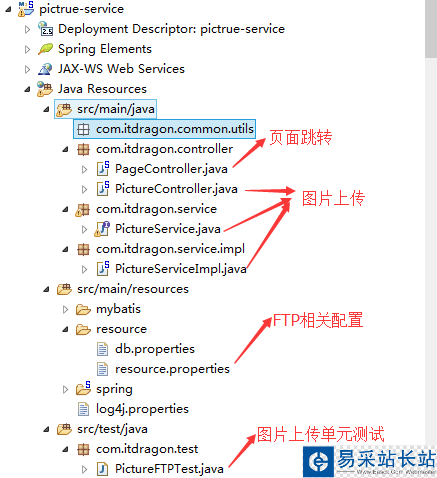Screen dimensions: 437x478
Task: Select the log4j.properties label
Action: click(142, 409)
